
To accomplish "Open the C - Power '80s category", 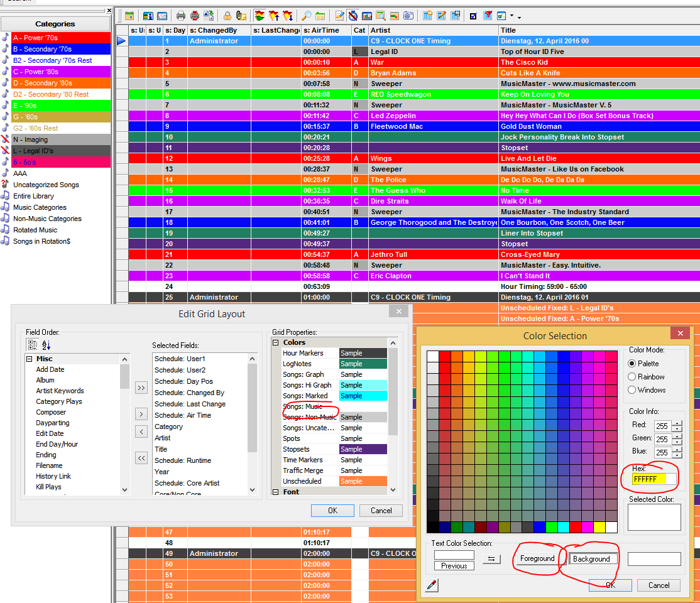I will 61,72.
